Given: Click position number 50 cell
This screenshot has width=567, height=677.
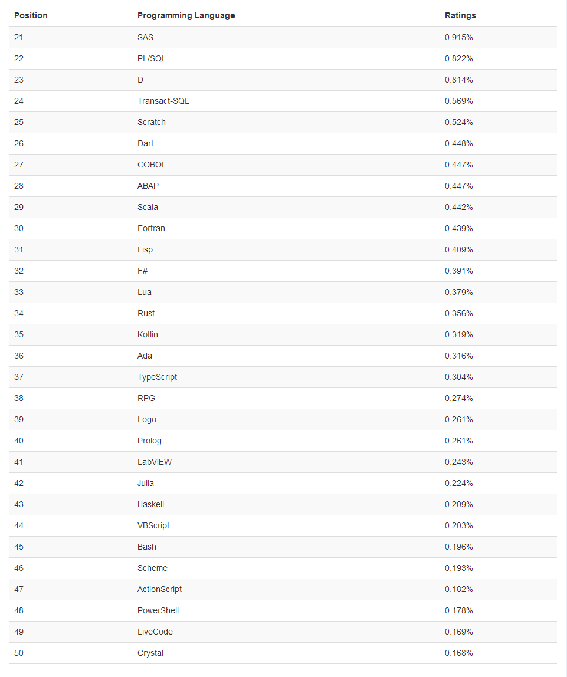Looking at the screenshot, I should coord(19,653).
